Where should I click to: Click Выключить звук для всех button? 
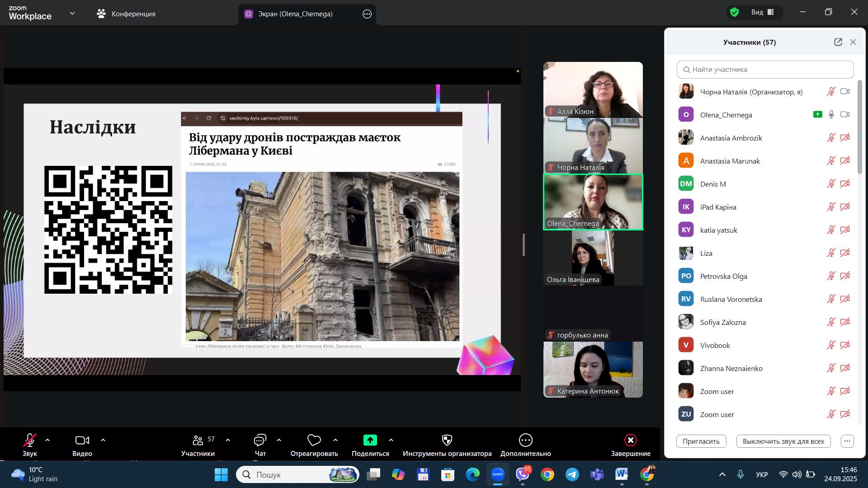pyautogui.click(x=783, y=441)
